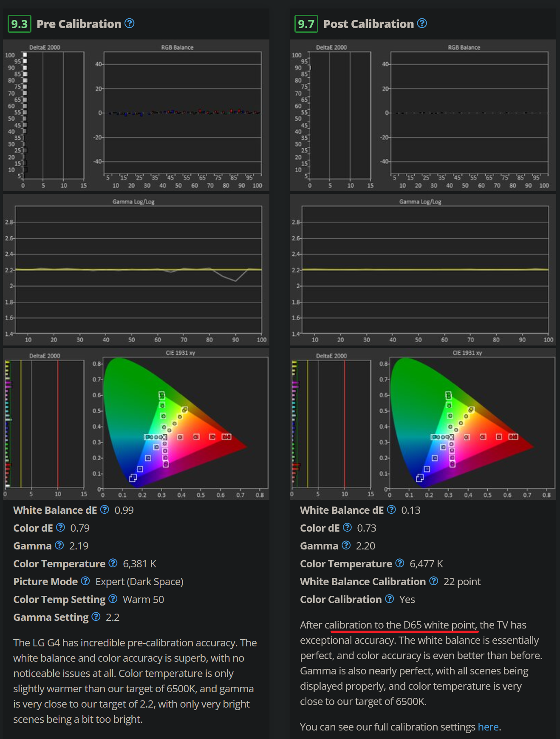
Task: Click help icon for Color Temperature 6,381 K
Action: (x=113, y=563)
